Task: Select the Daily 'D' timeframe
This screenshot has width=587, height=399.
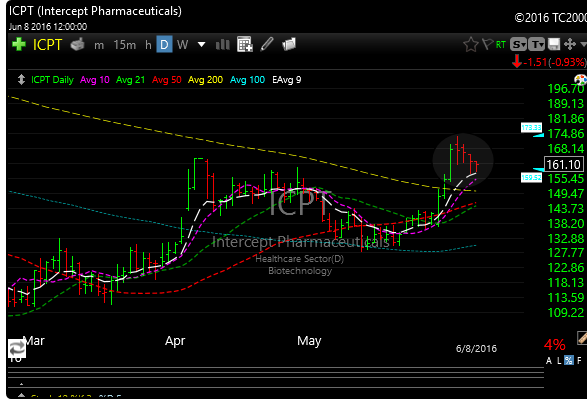Action: pyautogui.click(x=164, y=45)
